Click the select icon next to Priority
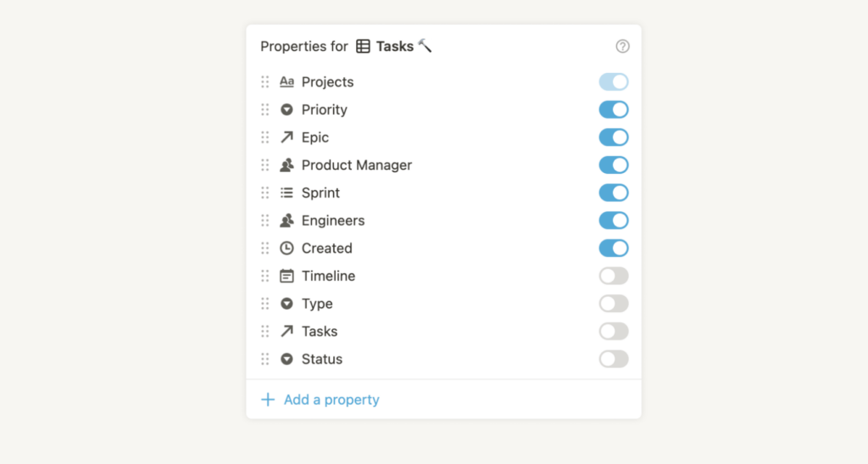The width and height of the screenshot is (868, 464). (x=287, y=110)
